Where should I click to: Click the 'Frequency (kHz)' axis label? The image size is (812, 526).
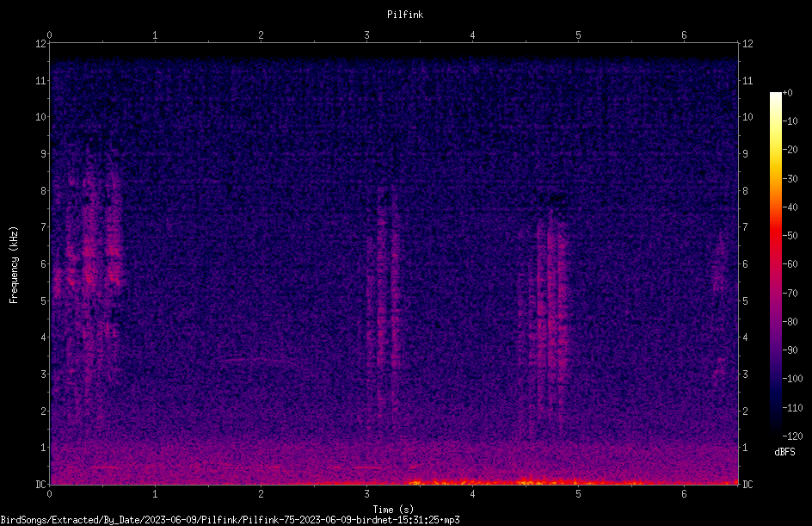14,265
